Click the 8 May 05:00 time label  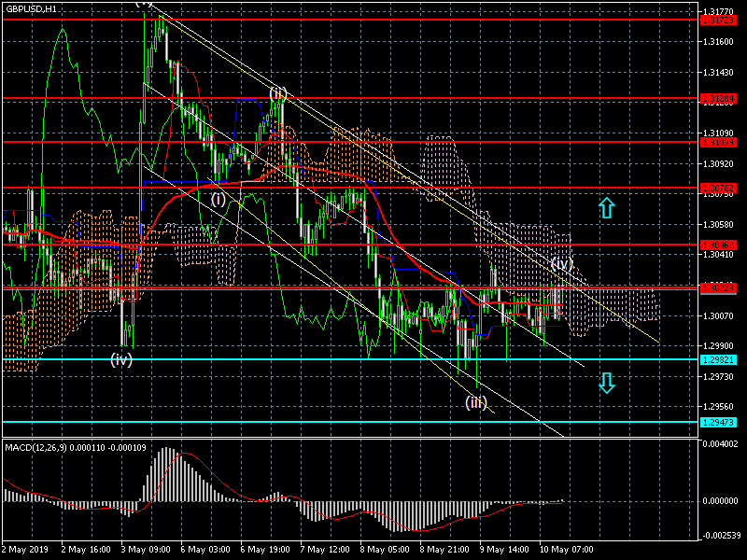[x=385, y=550]
